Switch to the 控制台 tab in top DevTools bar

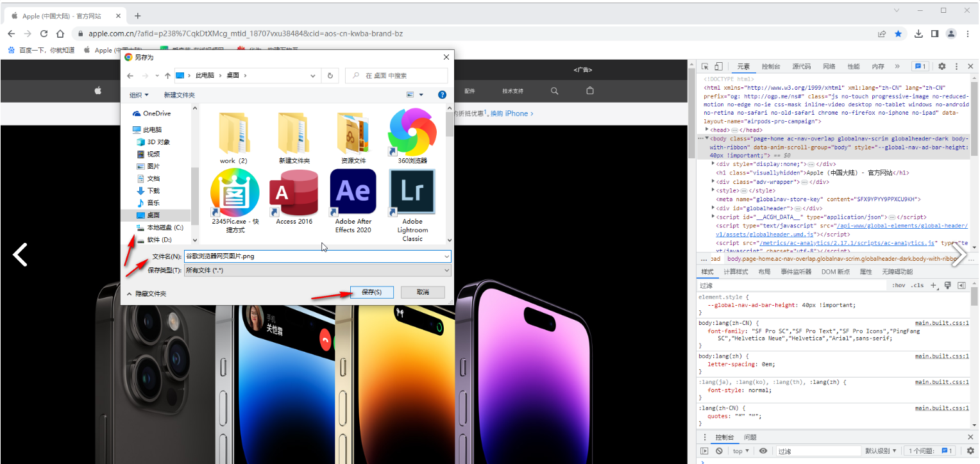(770, 66)
